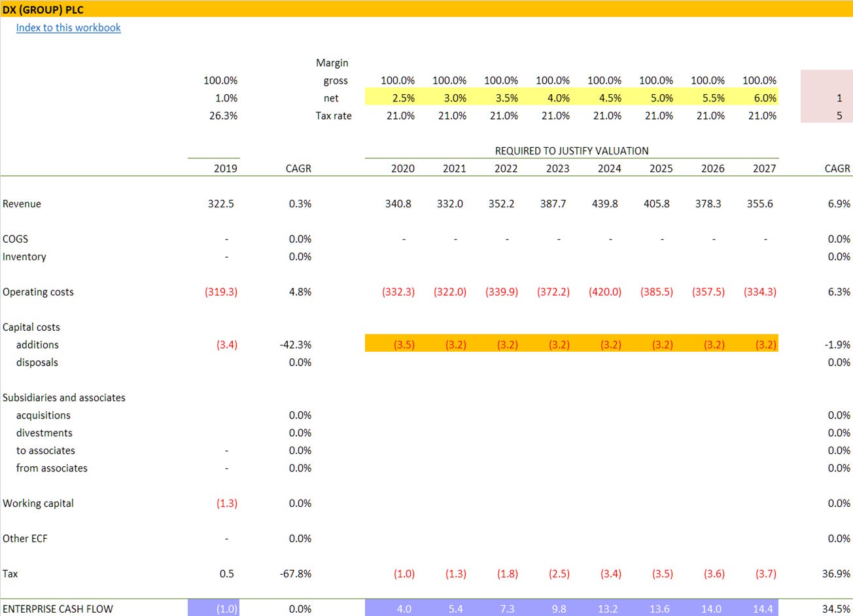Image resolution: width=853 pixels, height=616 pixels.
Task: Select the 2025 Revenue value 405.8
Action: point(657,204)
